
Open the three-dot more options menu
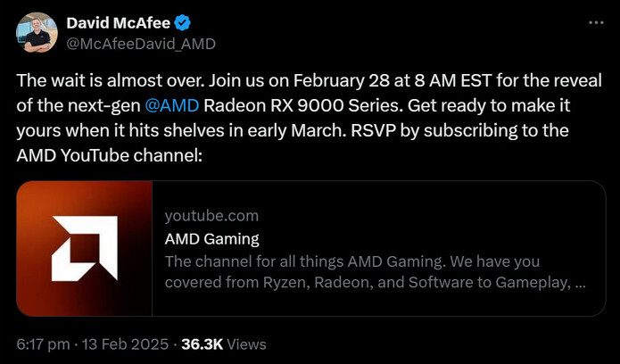(x=596, y=23)
